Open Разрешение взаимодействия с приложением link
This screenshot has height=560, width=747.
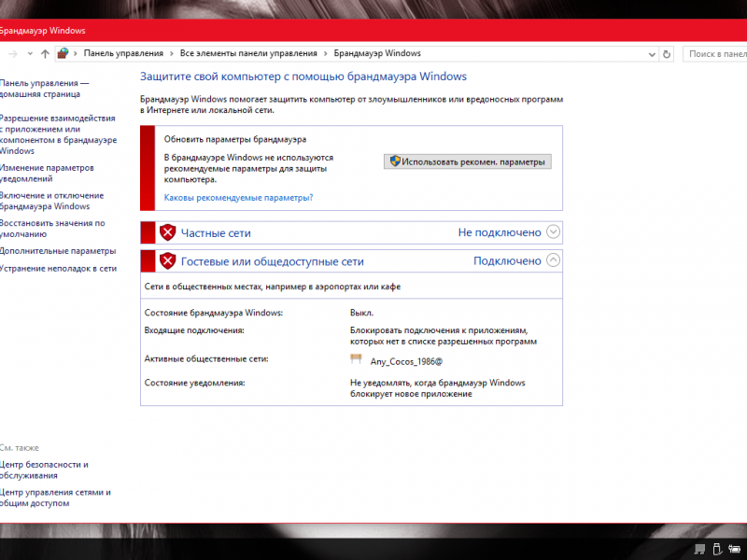[58, 134]
